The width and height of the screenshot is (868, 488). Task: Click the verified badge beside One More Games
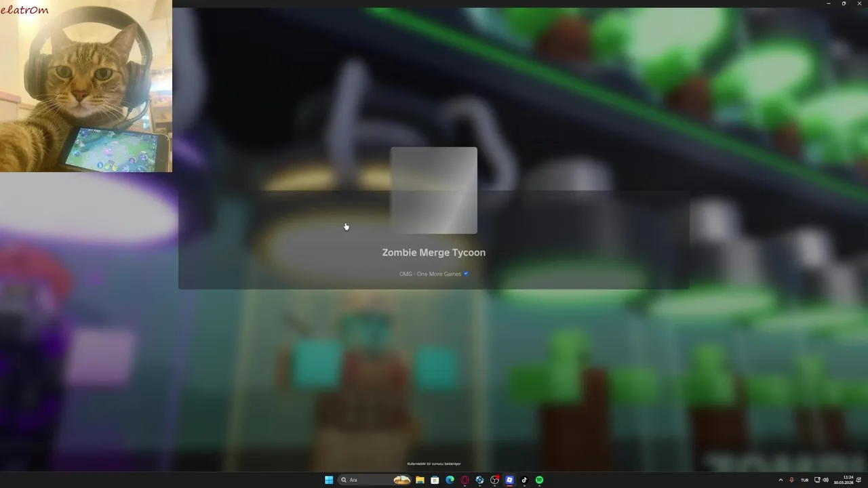pos(466,274)
